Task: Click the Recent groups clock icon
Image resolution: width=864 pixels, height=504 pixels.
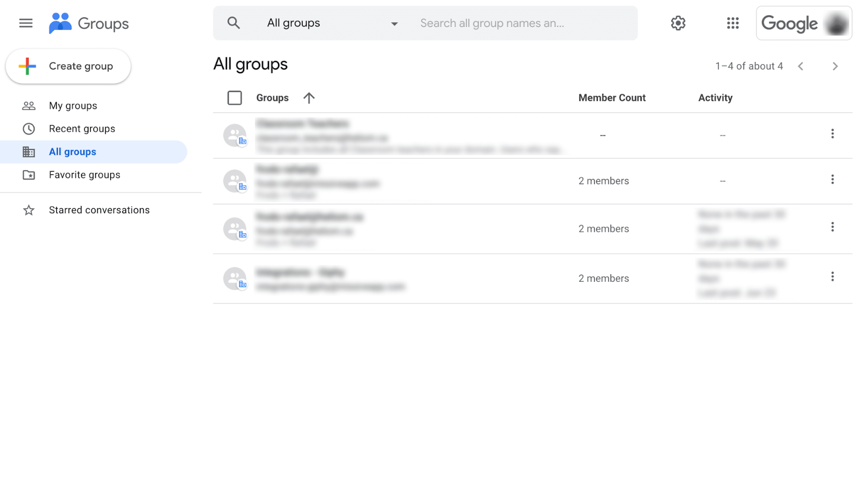Action: 29,129
